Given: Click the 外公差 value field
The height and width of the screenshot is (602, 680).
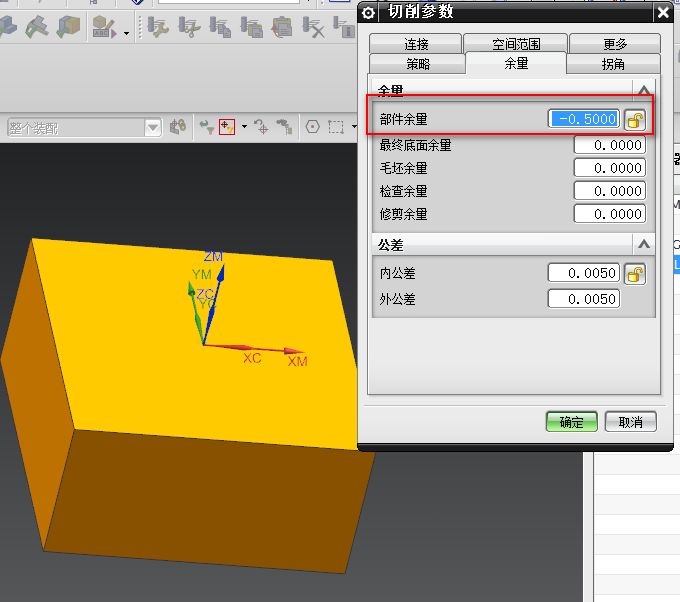Looking at the screenshot, I should tap(584, 299).
